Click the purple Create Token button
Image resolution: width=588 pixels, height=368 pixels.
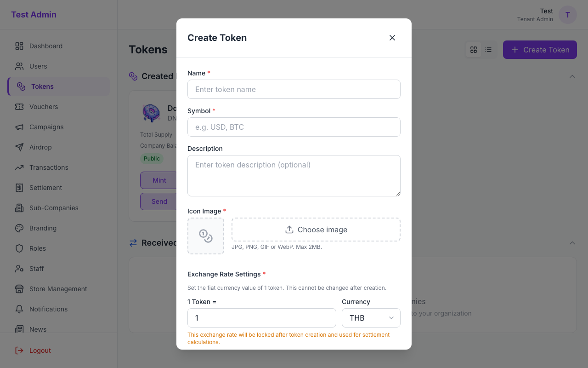click(x=540, y=49)
